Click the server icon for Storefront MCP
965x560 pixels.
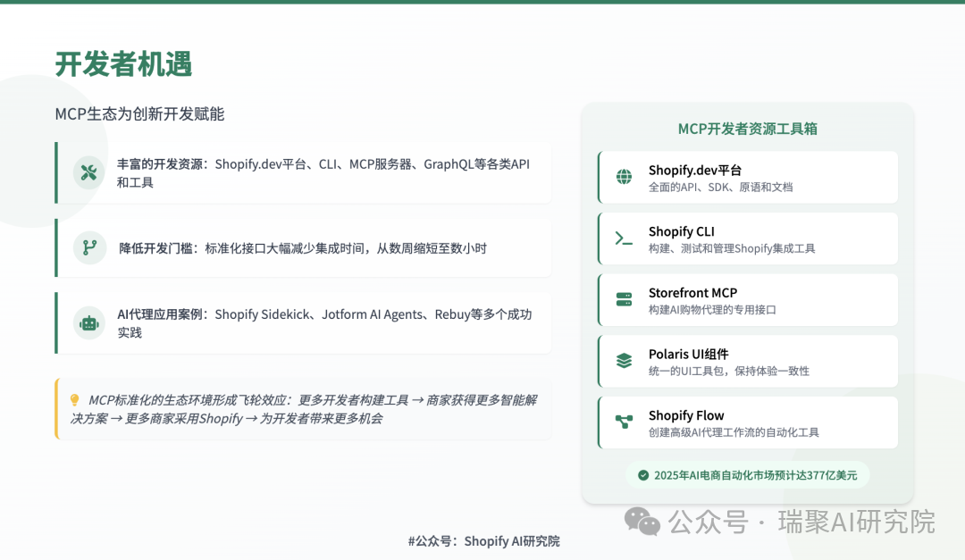point(624,300)
